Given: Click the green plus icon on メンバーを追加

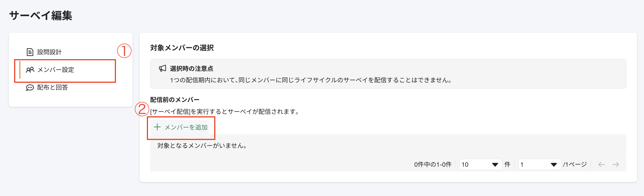Looking at the screenshot, I should pos(157,127).
